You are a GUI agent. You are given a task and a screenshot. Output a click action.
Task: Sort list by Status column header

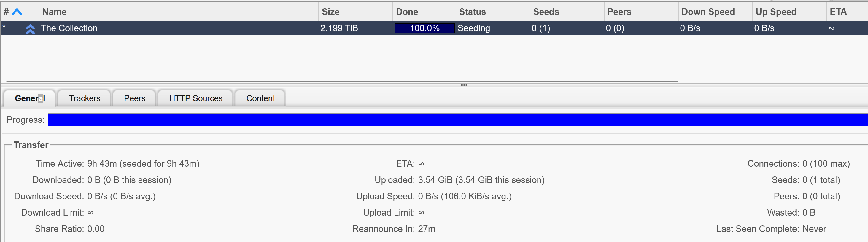tap(493, 12)
